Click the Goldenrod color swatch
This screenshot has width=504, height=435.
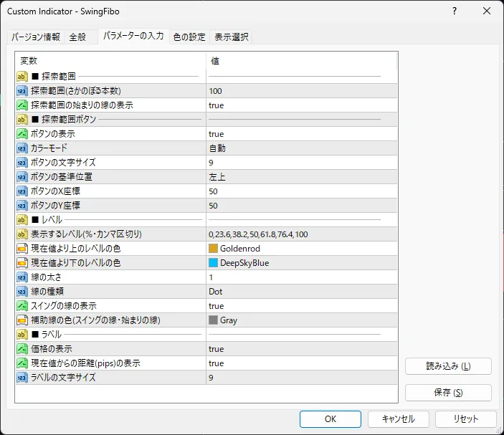click(x=213, y=249)
